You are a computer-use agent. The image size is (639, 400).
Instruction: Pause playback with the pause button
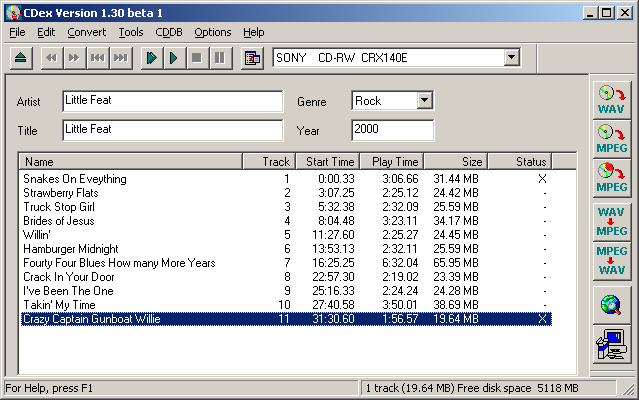(x=220, y=58)
